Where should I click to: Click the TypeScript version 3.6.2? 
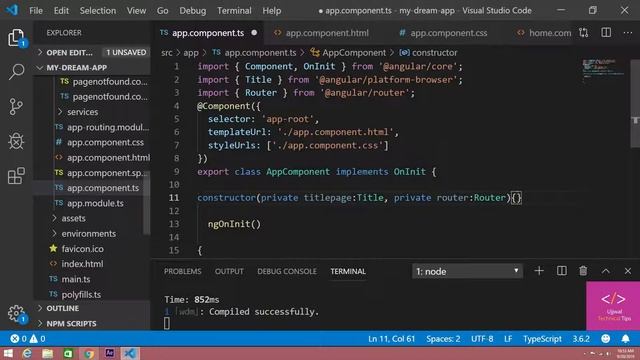(581, 338)
